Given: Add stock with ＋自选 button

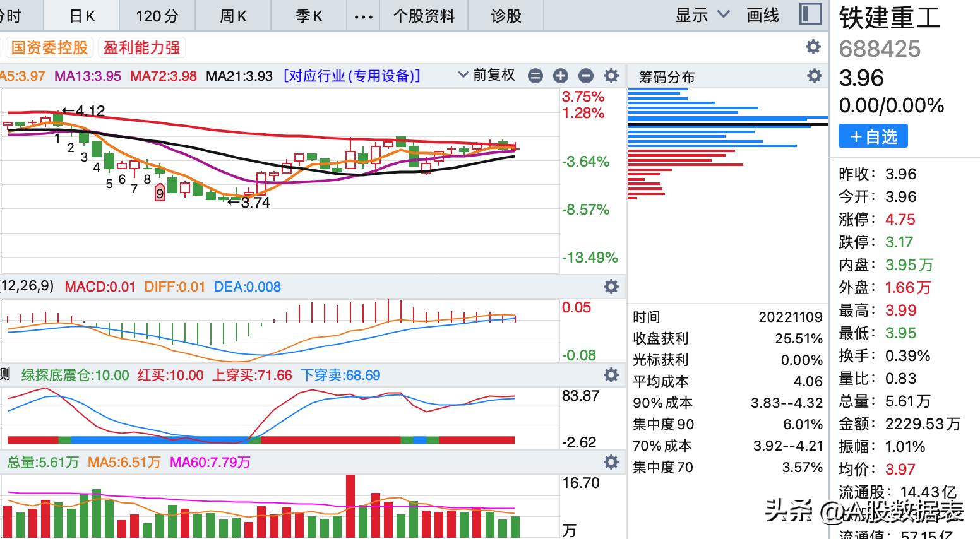Looking at the screenshot, I should click(x=873, y=136).
